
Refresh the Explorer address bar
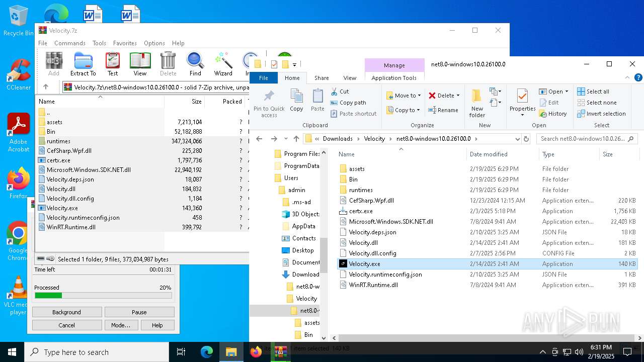click(526, 139)
